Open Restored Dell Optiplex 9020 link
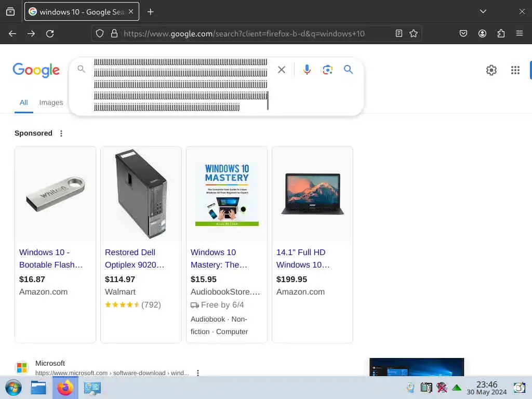 point(135,259)
